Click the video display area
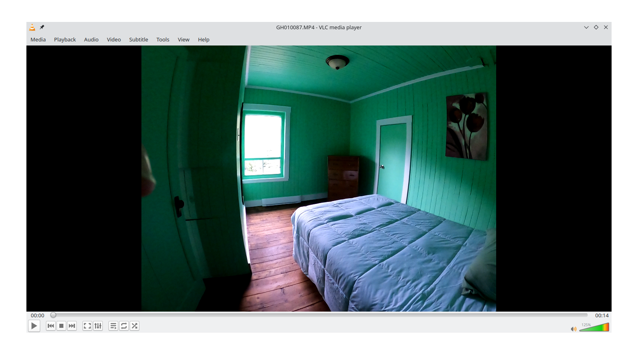Image resolution: width=638 pixels, height=364 pixels. coord(319,178)
